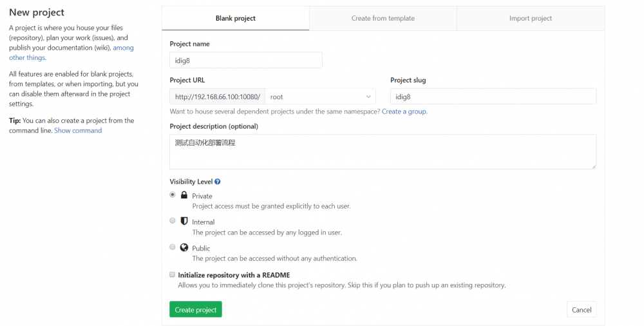Click the Project name input field

pos(245,60)
